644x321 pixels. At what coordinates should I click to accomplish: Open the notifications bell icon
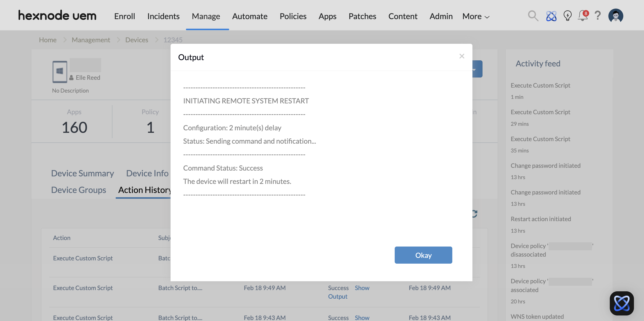click(583, 16)
